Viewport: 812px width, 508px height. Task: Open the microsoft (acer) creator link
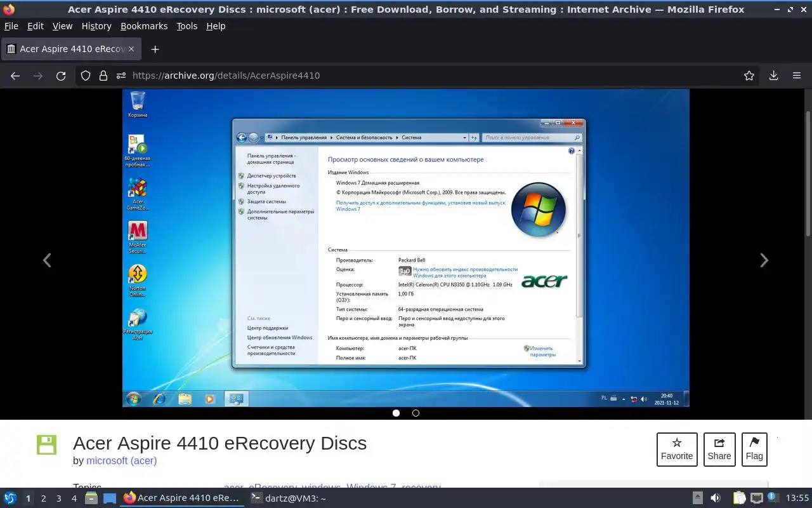(x=121, y=460)
